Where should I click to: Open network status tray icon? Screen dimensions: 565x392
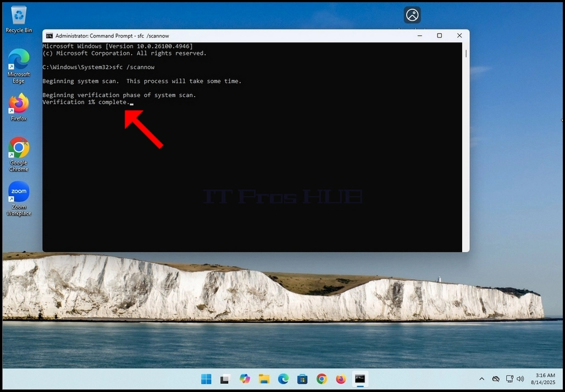pyautogui.click(x=509, y=379)
